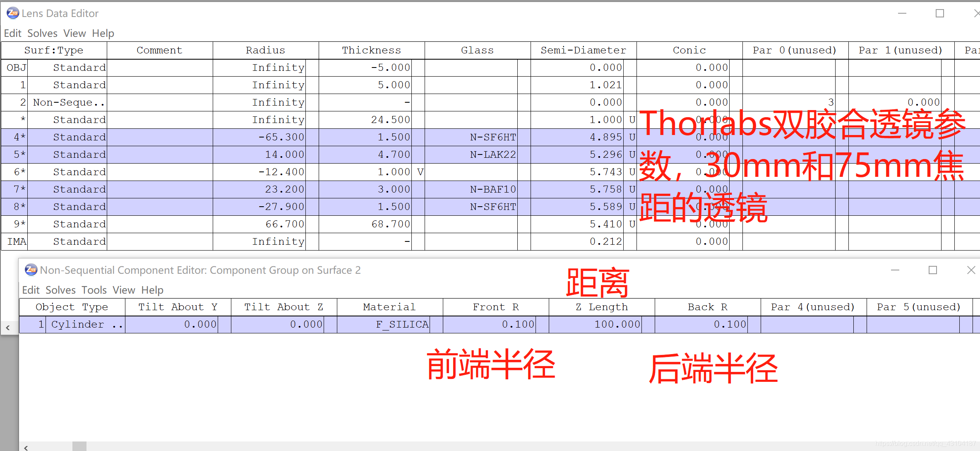The image size is (980, 451).
Task: Click thickness solve V flag on surface 6
Action: coord(418,172)
